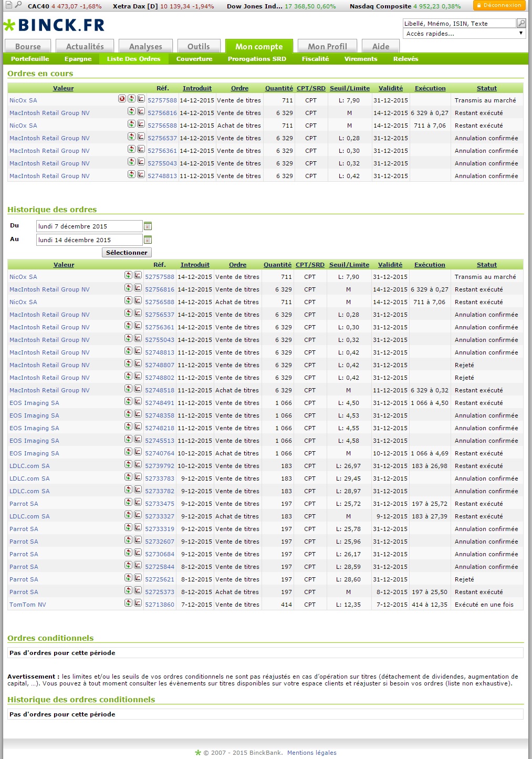This screenshot has height=759, width=532.
Task: Open calendar picker for the Du date
Action: tap(148, 226)
